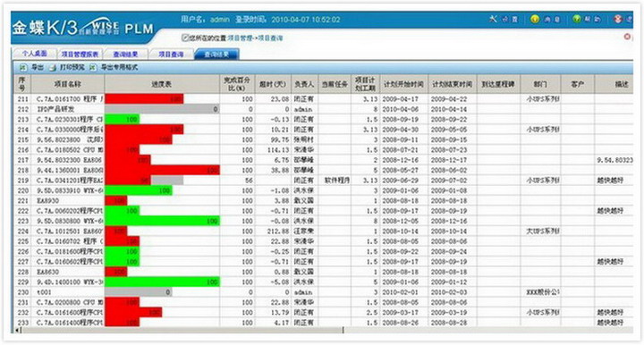Screen dimensions: 644x345
Task: Open print preview (打印预览) printer icon
Action: 53,67
